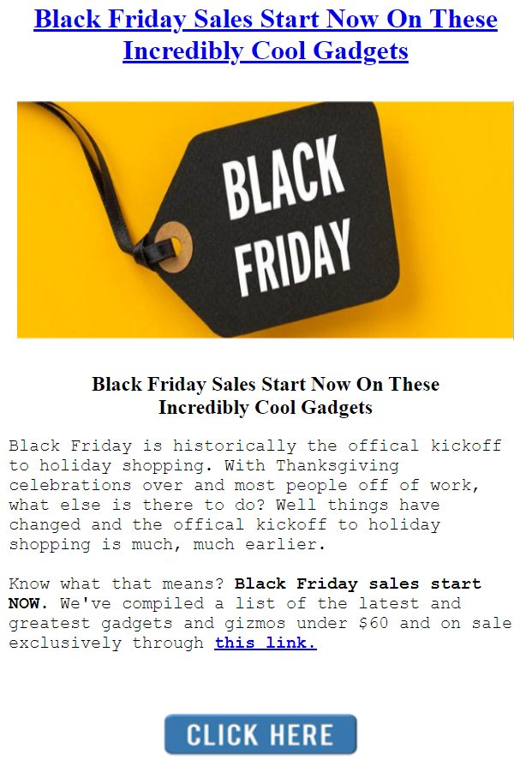Click the gold grommet hole on the tag
The image size is (532, 766).
tap(174, 241)
